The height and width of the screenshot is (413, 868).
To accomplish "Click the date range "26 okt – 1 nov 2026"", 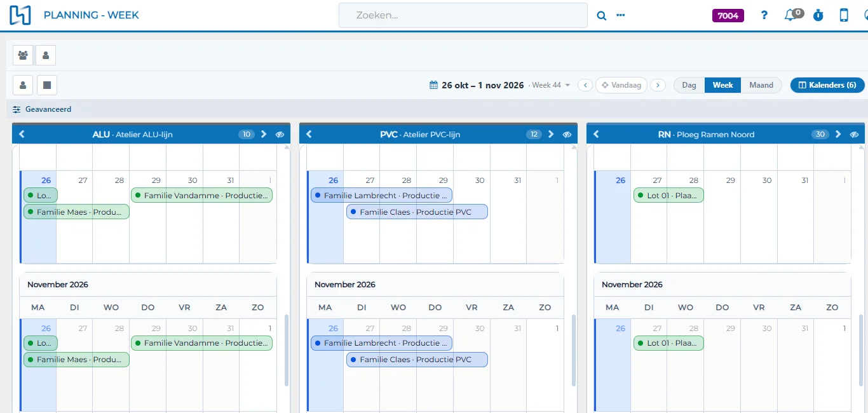I will (483, 85).
